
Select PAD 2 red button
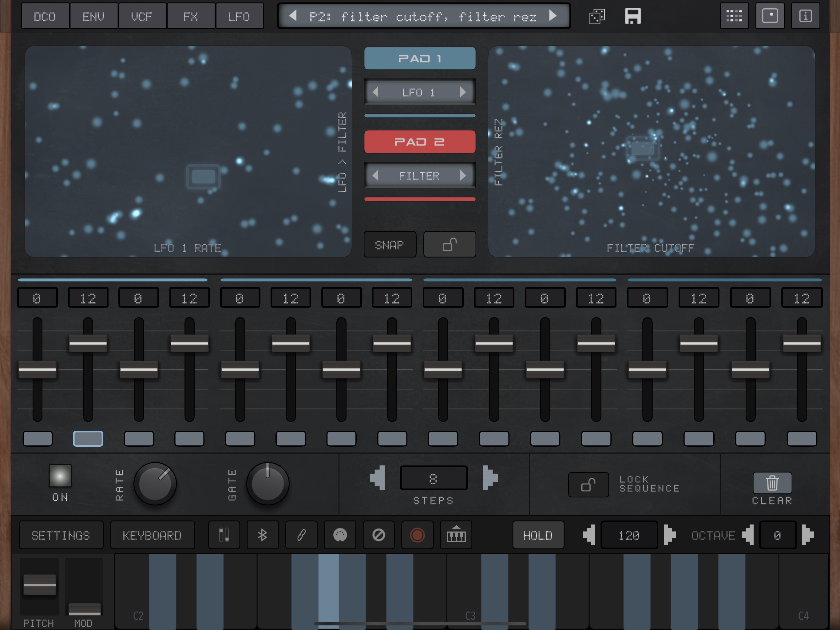tap(420, 142)
